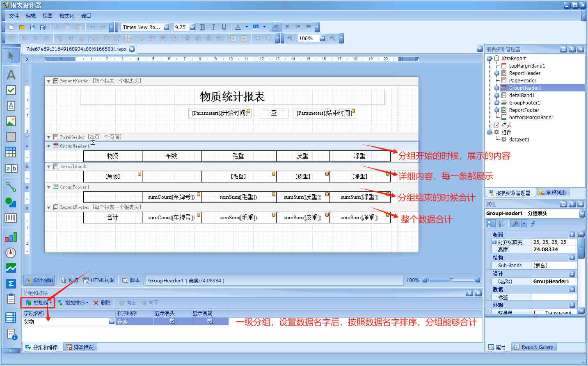Choose the Table control tool
The height and width of the screenshot is (366, 588).
click(x=11, y=152)
